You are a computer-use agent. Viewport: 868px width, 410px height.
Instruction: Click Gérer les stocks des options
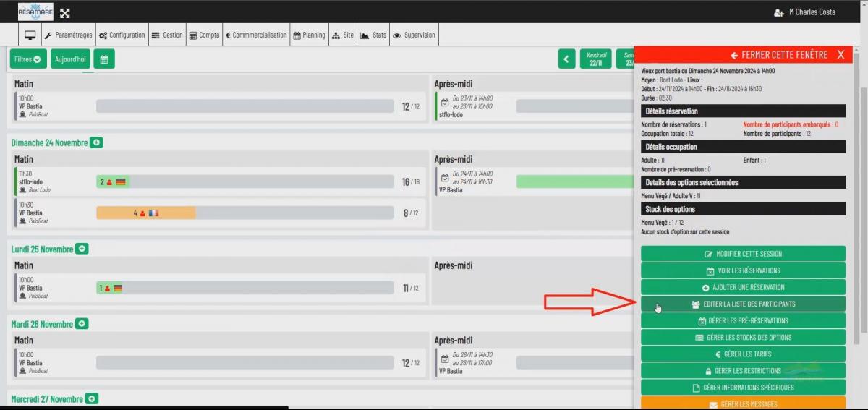743,337
